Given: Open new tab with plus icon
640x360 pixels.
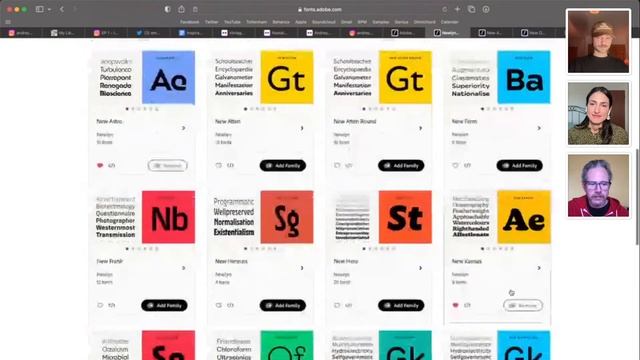Looking at the screenshot, I should click(457, 9).
